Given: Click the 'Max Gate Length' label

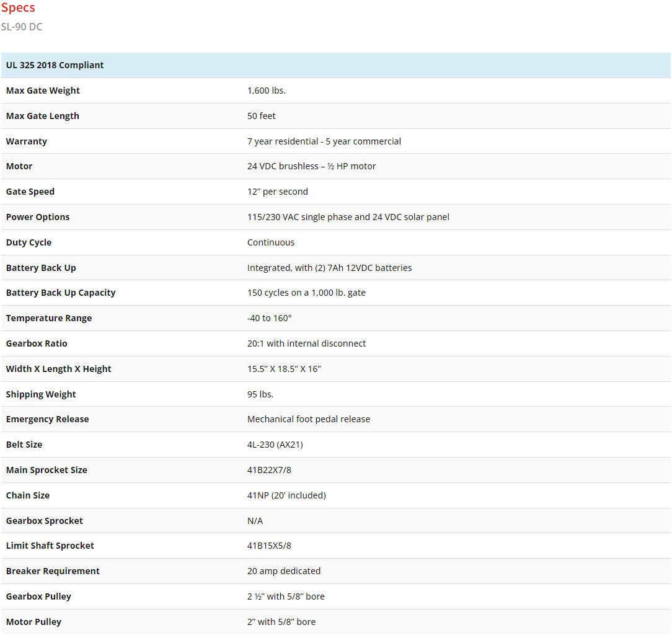Looking at the screenshot, I should pyautogui.click(x=42, y=116).
